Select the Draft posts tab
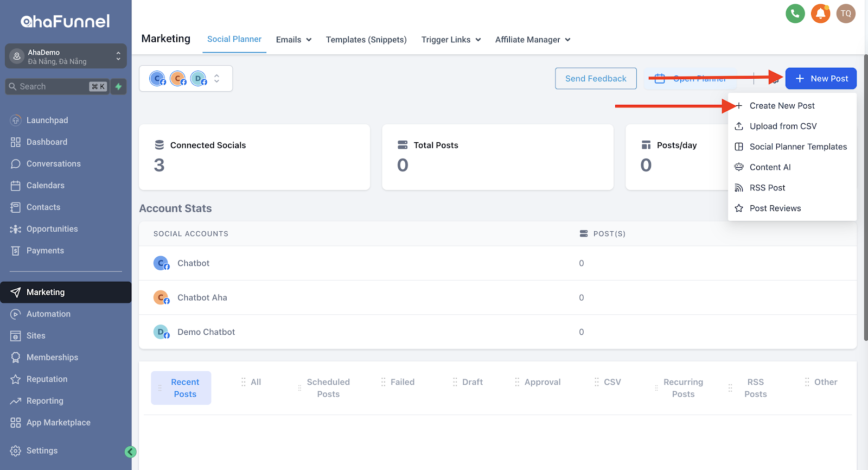Screen dimensions: 868x470 click(468, 382)
